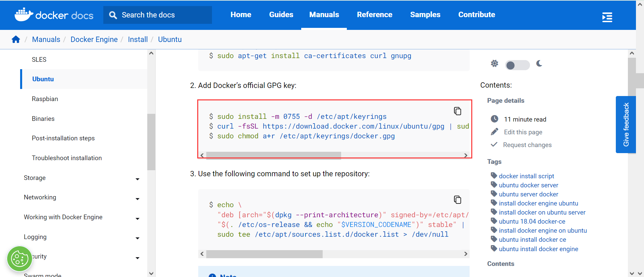Viewport: 644px width, 277px height.
Task: Click sidebar scroll-down arrow
Action: [x=151, y=273]
